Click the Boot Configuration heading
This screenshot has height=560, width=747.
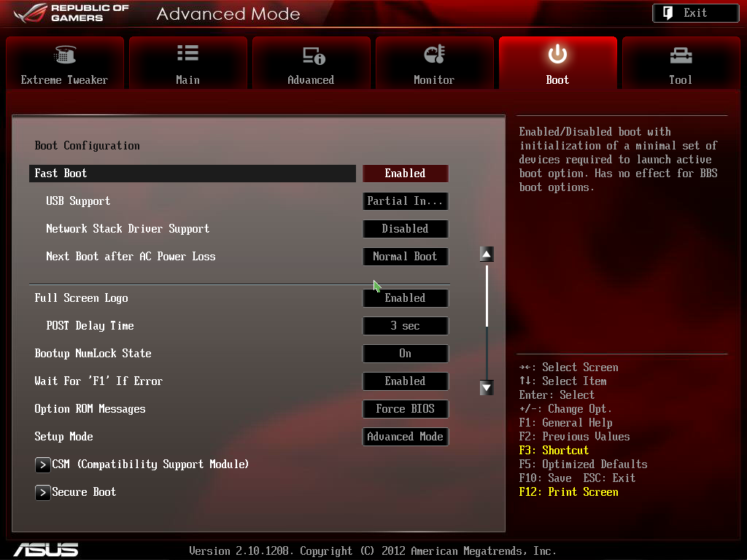tap(88, 146)
